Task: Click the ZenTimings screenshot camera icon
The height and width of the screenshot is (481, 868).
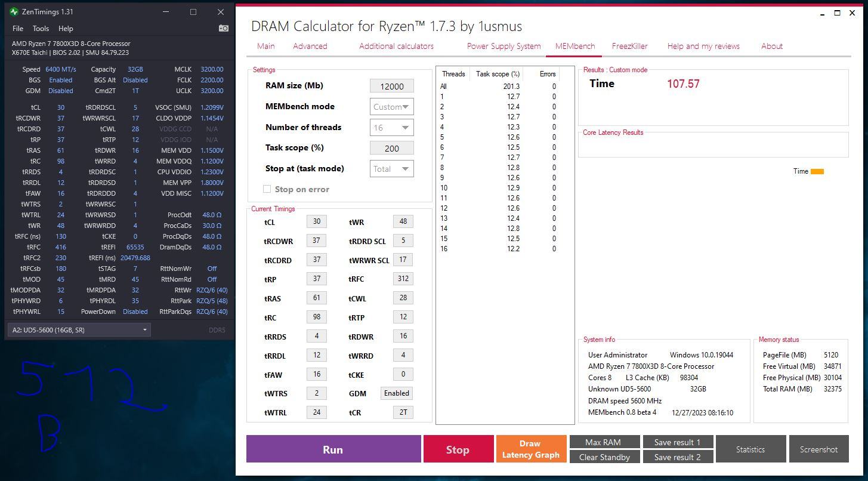Action: (x=224, y=28)
